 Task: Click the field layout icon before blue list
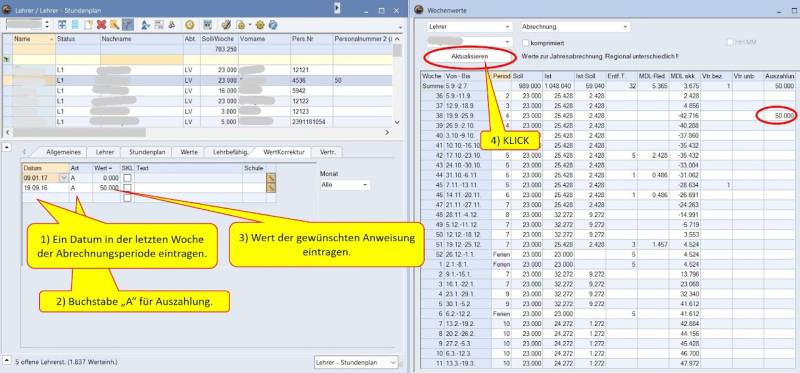coord(62,24)
